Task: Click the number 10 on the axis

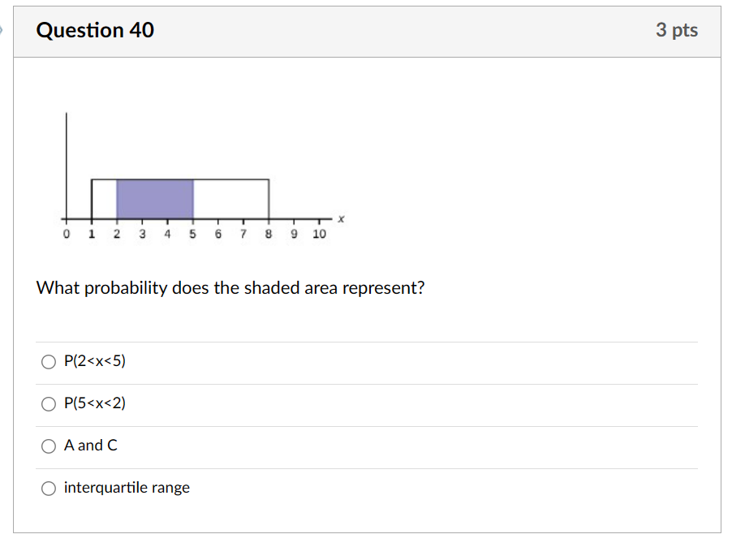Action: [319, 235]
